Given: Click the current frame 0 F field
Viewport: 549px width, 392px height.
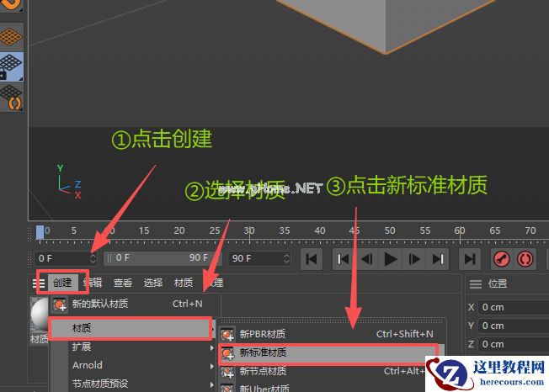Looking at the screenshot, I should [61, 258].
